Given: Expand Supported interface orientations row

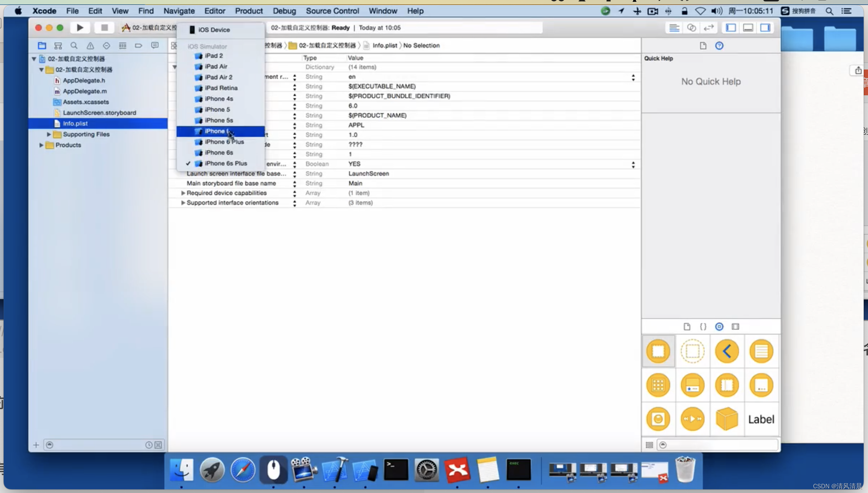Looking at the screenshot, I should (183, 202).
